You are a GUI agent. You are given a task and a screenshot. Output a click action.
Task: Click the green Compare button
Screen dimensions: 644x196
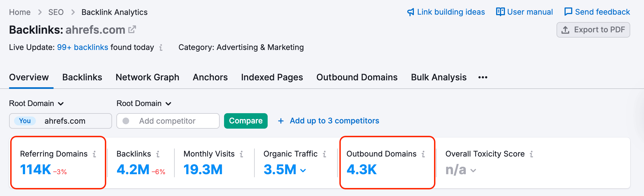(x=246, y=121)
